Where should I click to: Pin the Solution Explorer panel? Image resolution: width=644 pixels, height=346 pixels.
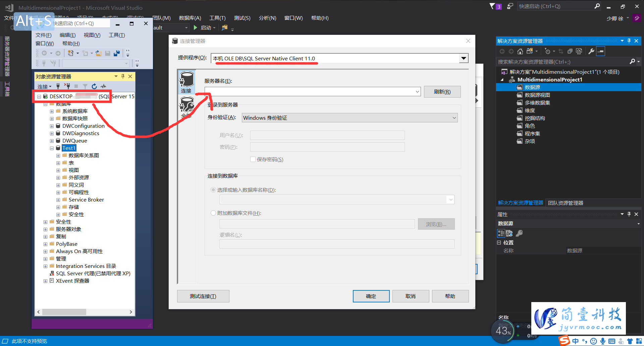coord(629,41)
